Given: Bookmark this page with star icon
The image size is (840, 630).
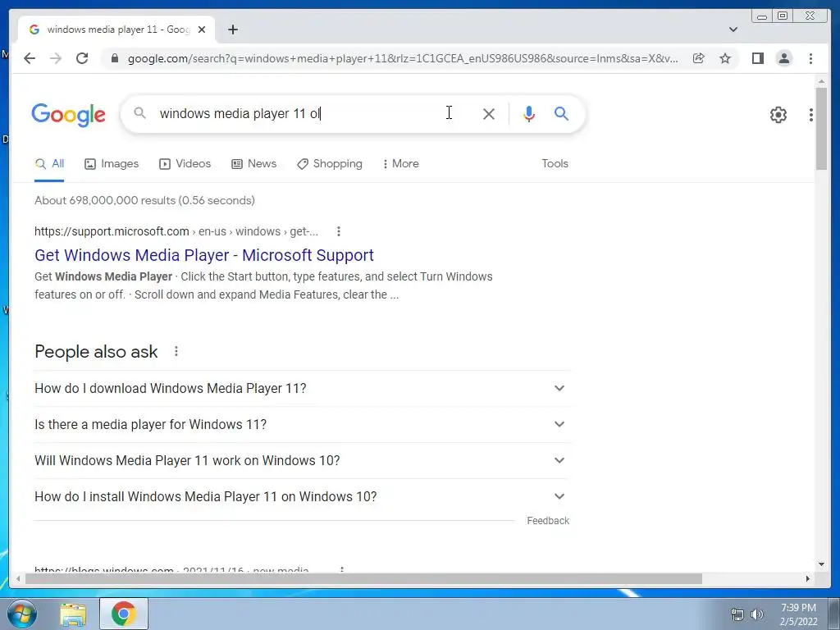Looking at the screenshot, I should [725, 58].
